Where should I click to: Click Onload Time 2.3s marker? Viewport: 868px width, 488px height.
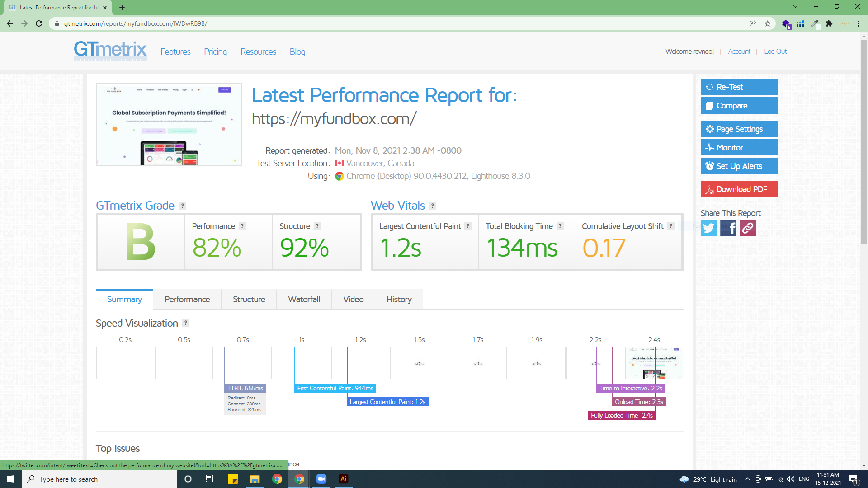[x=639, y=402]
